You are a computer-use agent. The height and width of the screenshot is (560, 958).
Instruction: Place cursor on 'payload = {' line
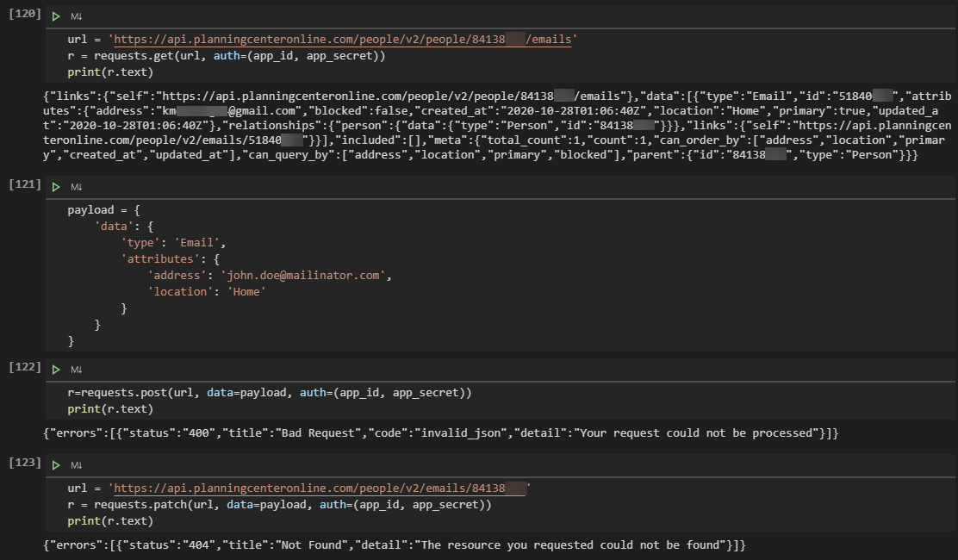[x=104, y=210]
